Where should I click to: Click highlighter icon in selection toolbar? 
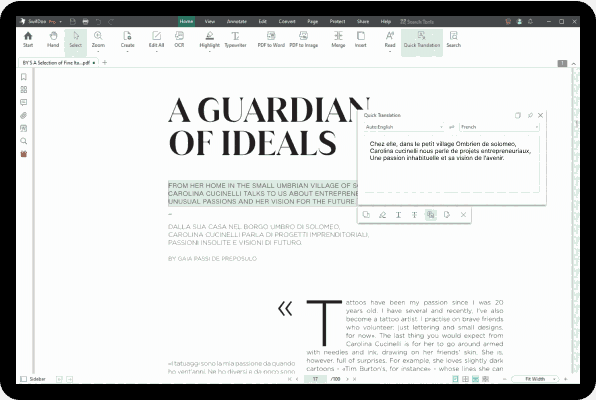pyautogui.click(x=382, y=215)
